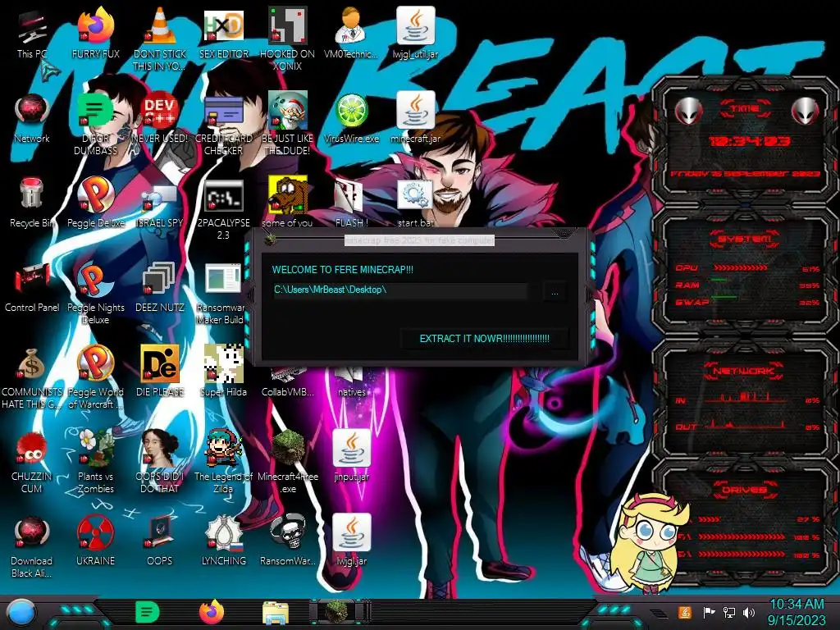The height and width of the screenshot is (630, 840).
Task: Select the lwjgl_util.jar file
Action: click(415, 33)
